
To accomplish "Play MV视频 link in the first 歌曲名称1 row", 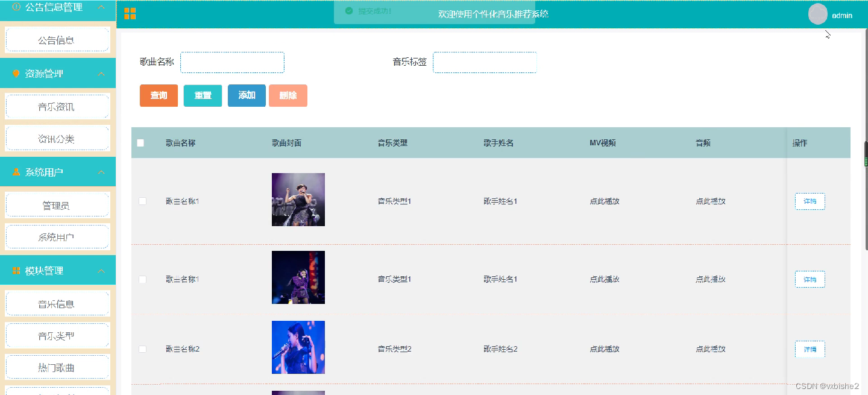I will pyautogui.click(x=605, y=201).
